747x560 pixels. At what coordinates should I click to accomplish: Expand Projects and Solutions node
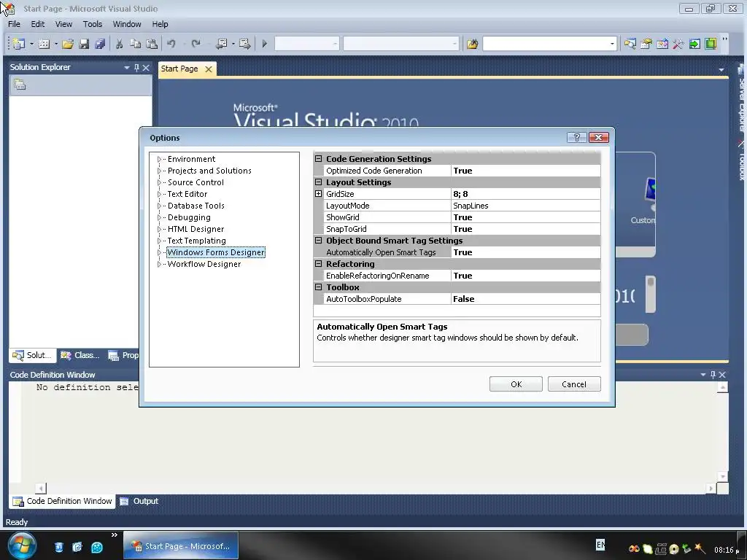pos(159,171)
